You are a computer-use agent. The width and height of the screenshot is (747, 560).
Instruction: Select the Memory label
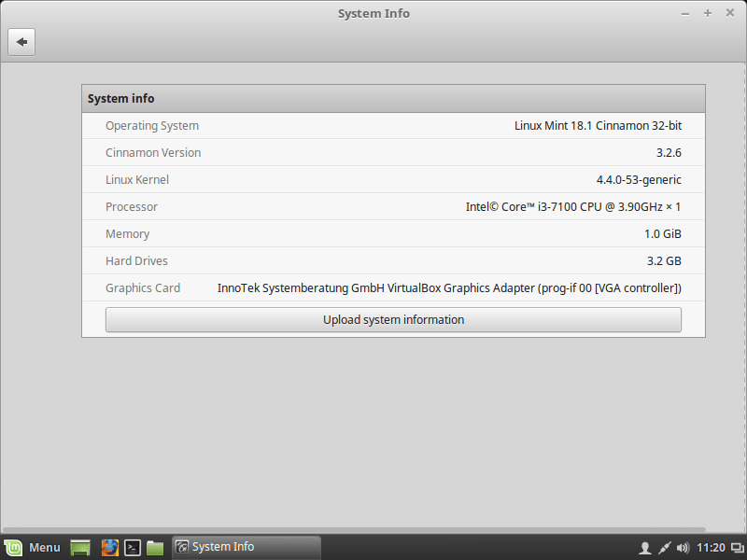[x=128, y=234]
